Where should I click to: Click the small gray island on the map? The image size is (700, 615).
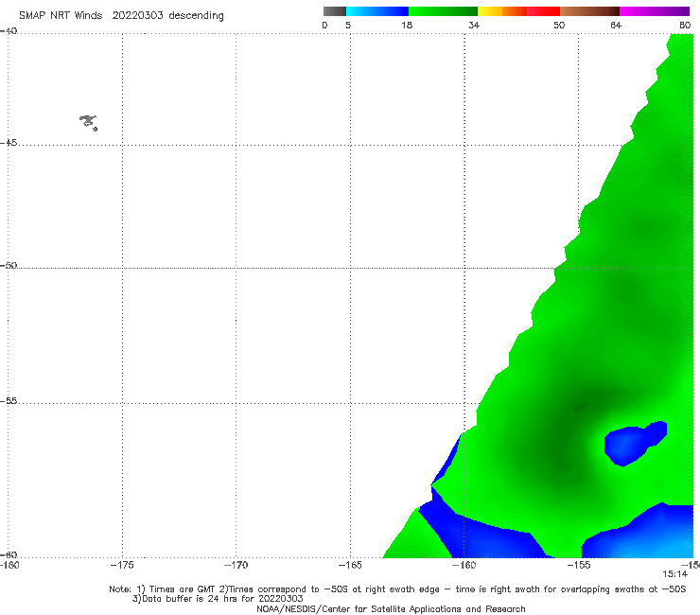coord(88,122)
